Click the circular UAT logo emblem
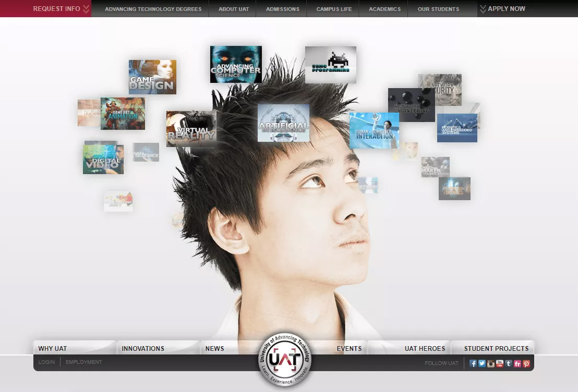The image size is (578, 392). 285,359
